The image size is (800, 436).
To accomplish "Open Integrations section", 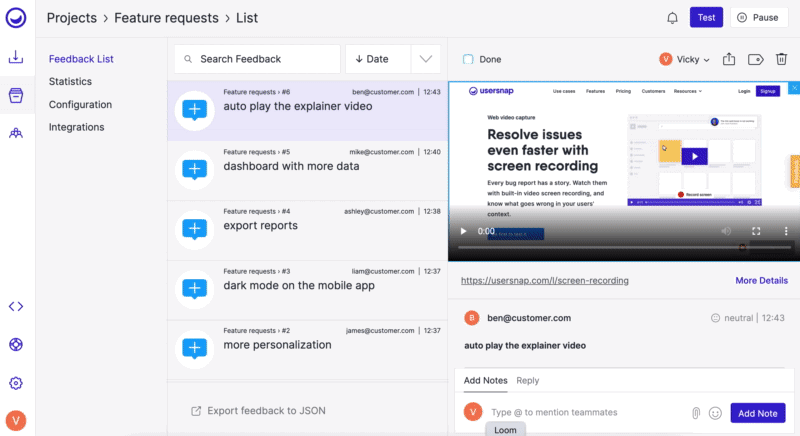I will click(77, 127).
